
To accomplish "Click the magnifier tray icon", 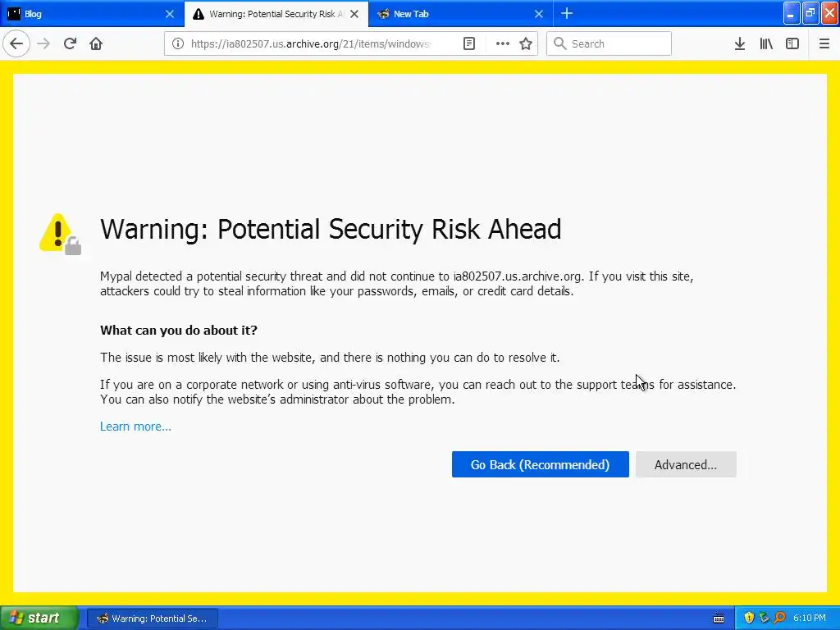I will (779, 619).
